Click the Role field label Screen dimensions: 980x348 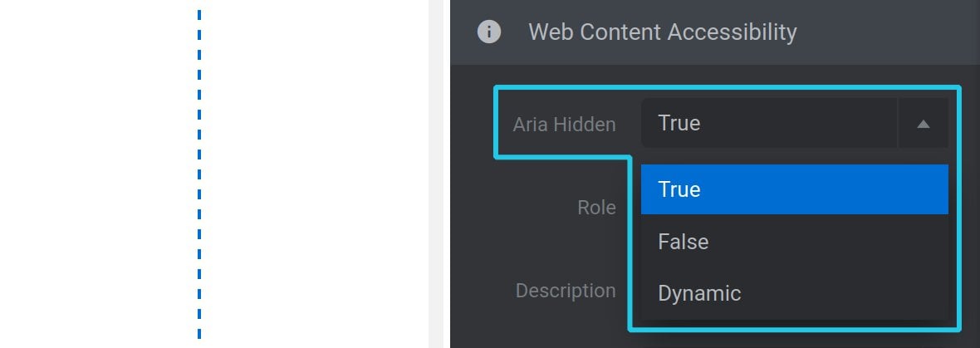tap(597, 208)
